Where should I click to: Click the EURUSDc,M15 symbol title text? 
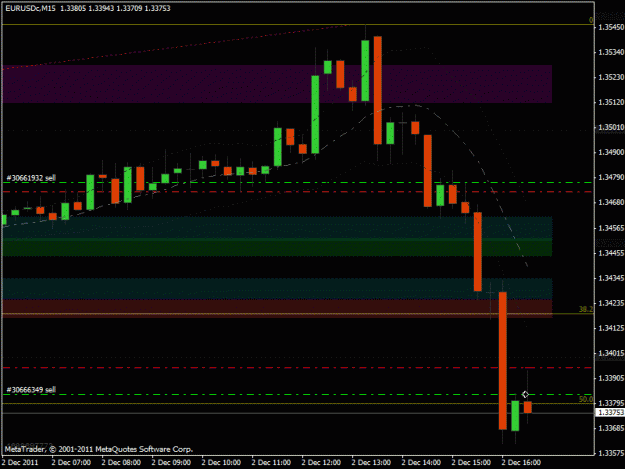[x=30, y=8]
